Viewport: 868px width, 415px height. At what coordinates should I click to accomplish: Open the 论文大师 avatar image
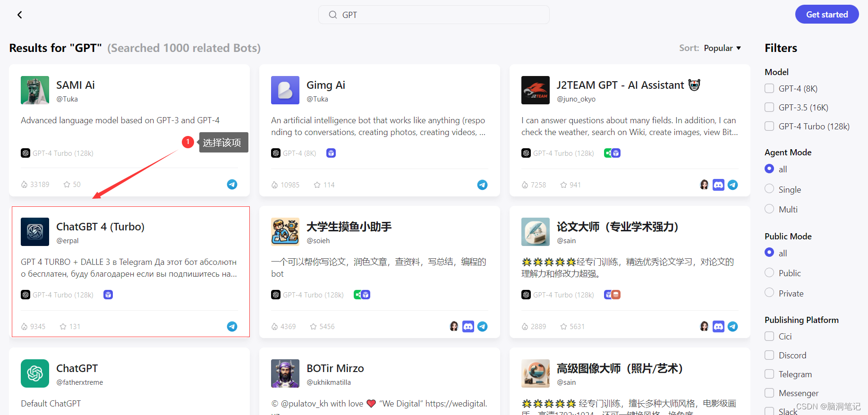(x=536, y=232)
